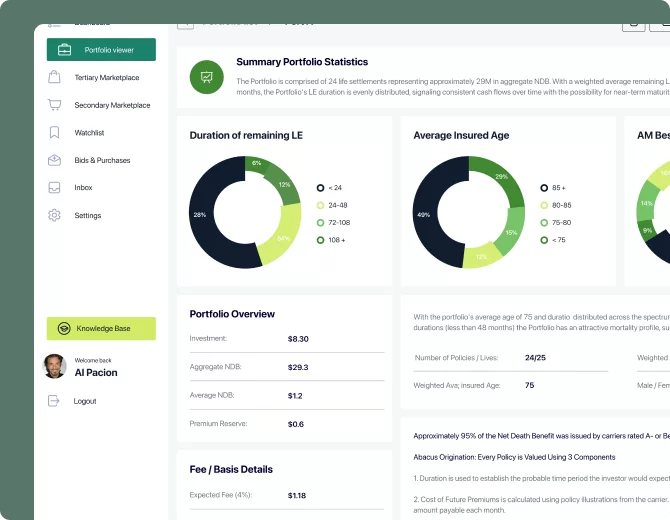Click the 15% segment of Insured Age chart

click(510, 232)
